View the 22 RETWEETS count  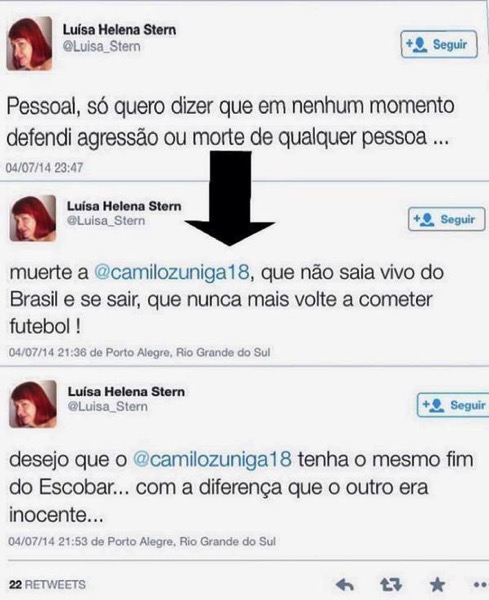pos(47,585)
